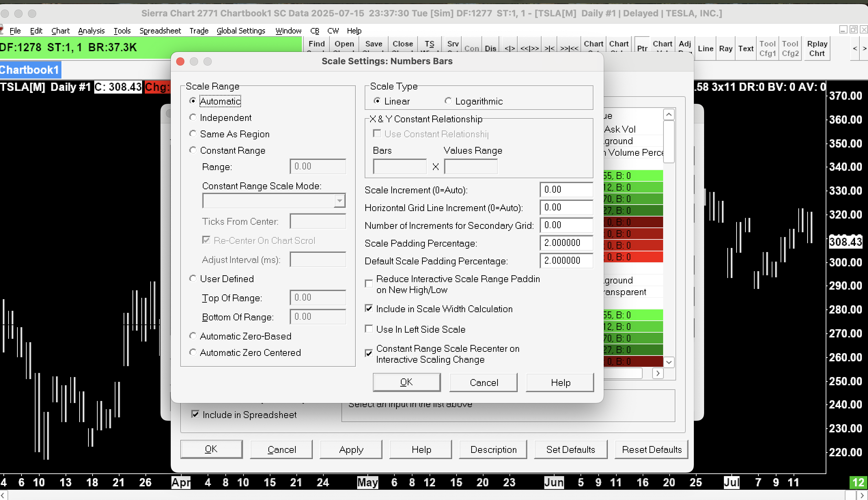Open Constant Range Scale Mode dropdown

tap(339, 201)
